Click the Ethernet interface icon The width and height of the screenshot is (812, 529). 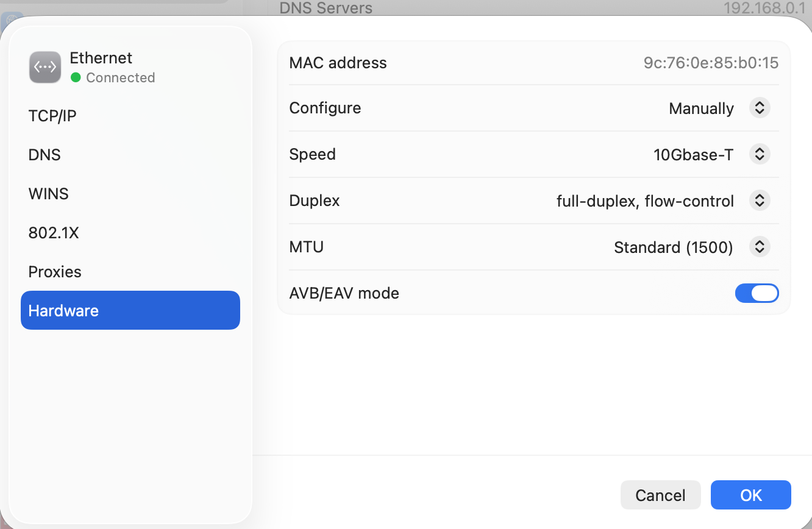(45, 67)
